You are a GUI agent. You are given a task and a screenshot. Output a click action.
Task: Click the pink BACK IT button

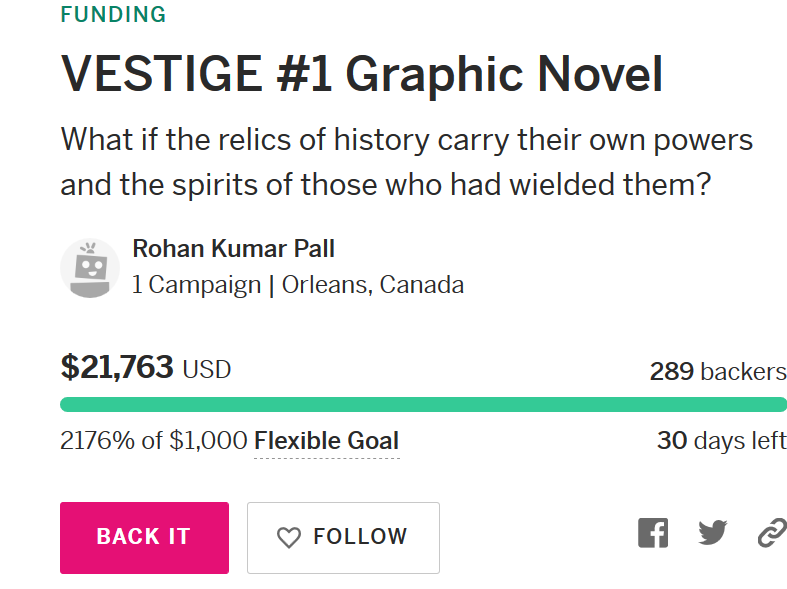(145, 537)
